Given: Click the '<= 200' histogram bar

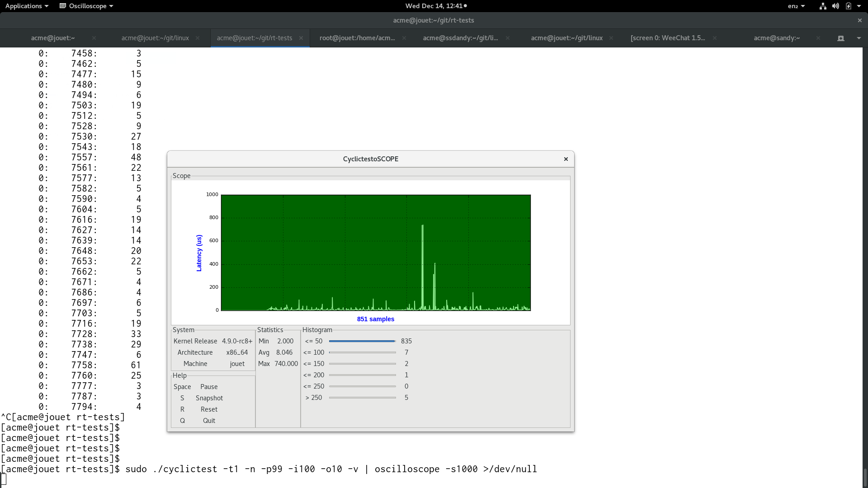Looking at the screenshot, I should pos(363,375).
